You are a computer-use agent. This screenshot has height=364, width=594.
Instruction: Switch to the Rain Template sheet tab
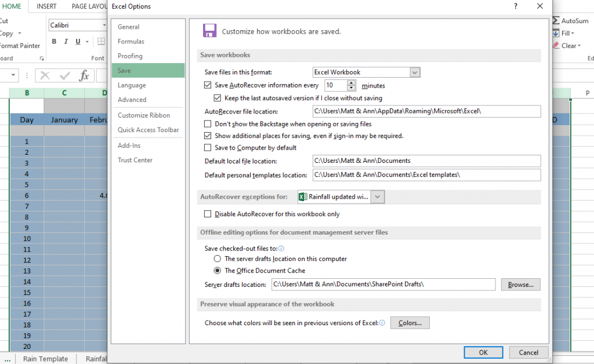click(45, 359)
